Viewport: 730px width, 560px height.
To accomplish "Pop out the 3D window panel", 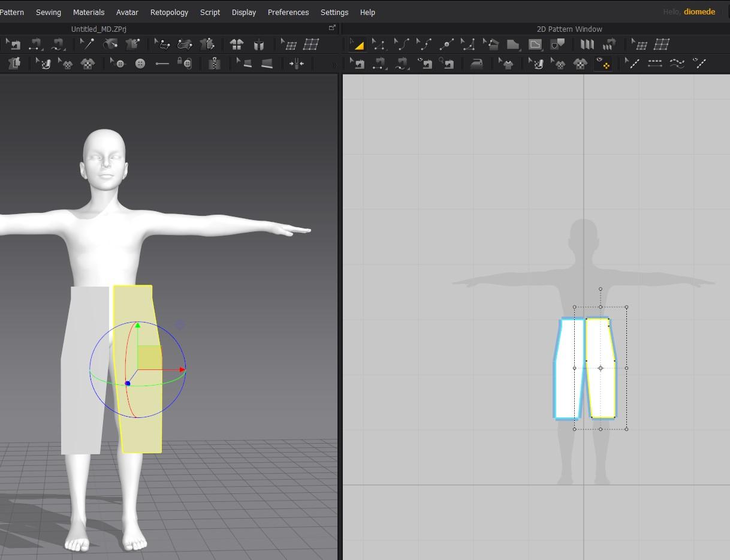I will (332, 28).
